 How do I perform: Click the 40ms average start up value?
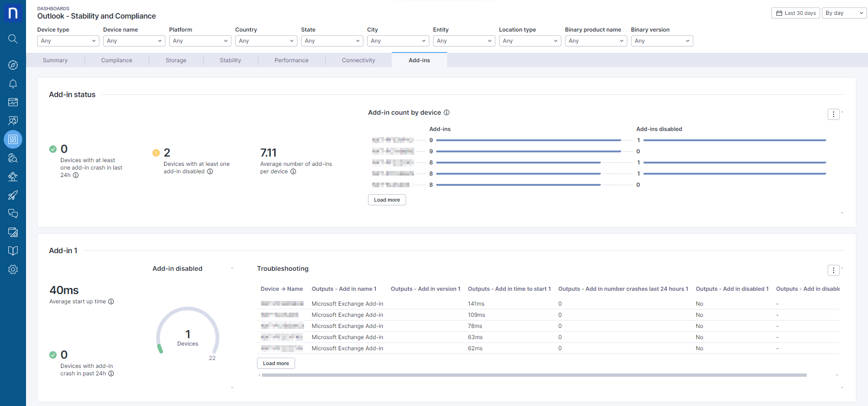click(64, 290)
